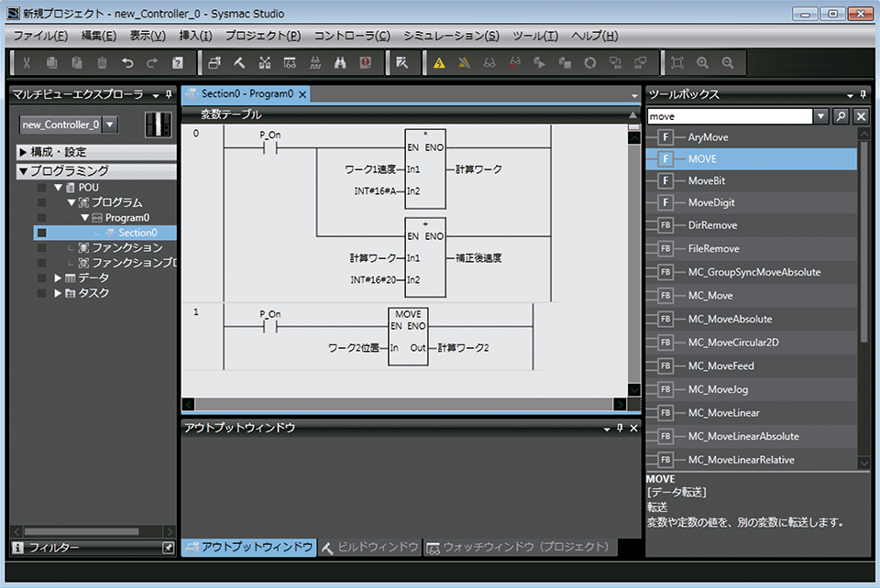
Task: Click the Paste icon in toolbar
Action: click(x=77, y=63)
